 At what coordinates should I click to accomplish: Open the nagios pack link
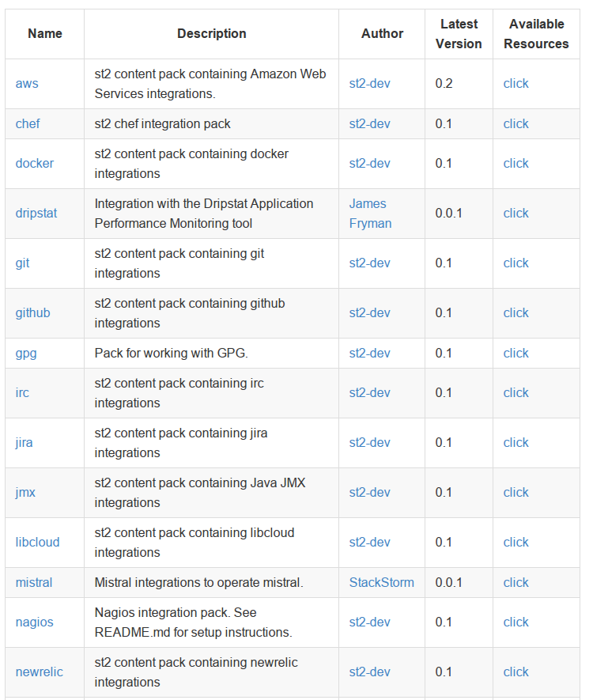(34, 622)
